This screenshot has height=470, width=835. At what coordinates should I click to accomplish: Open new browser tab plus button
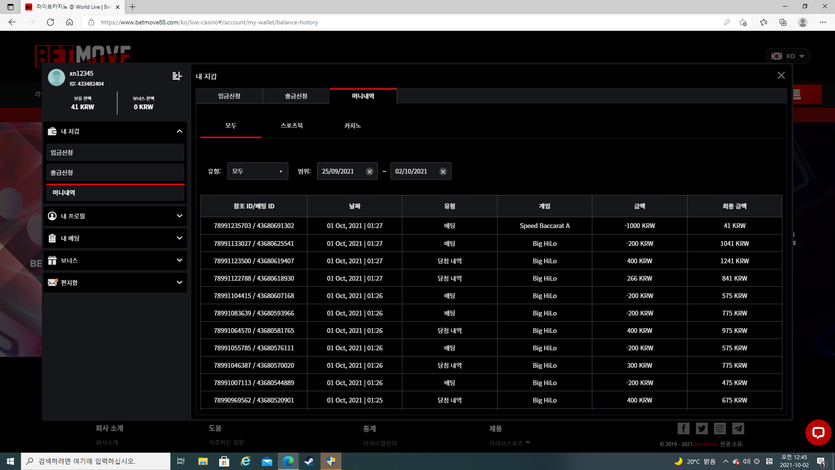(x=132, y=7)
